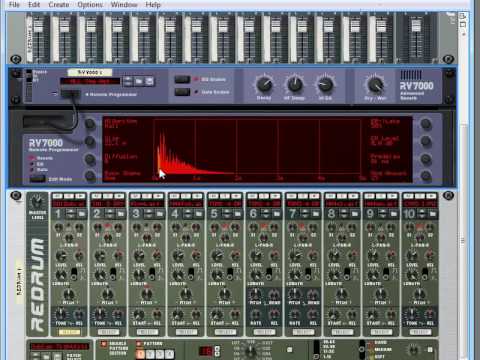Collapse the RV7000 Remote Programmer arrow
Screen dimensions: 480x360
pos(55,94)
